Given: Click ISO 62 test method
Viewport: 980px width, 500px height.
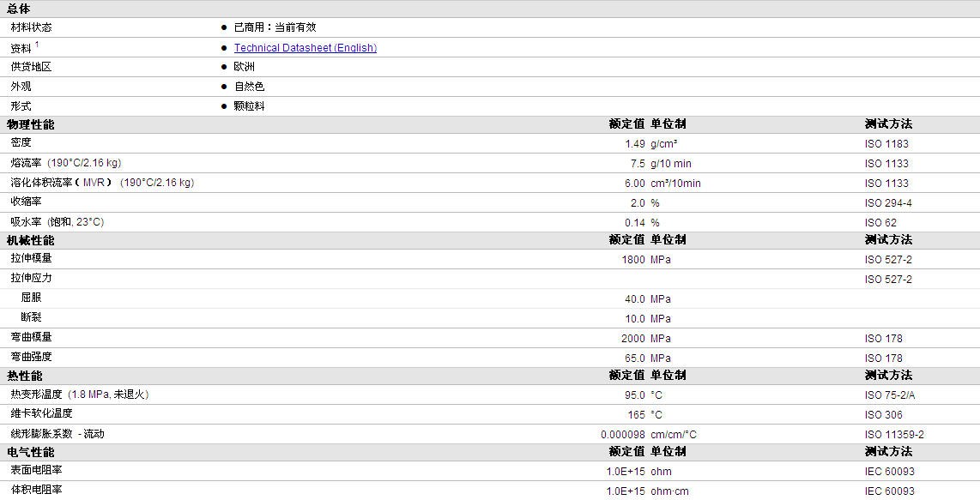Looking at the screenshot, I should coord(880,222).
